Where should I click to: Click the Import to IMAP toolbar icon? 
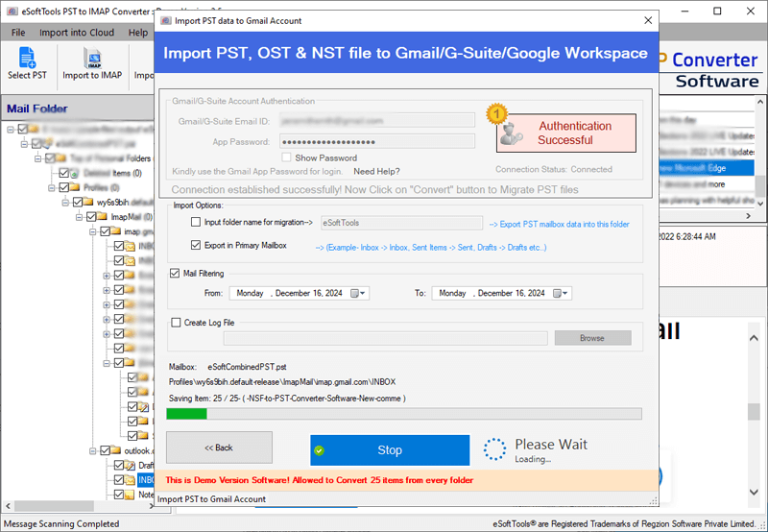pyautogui.click(x=92, y=58)
